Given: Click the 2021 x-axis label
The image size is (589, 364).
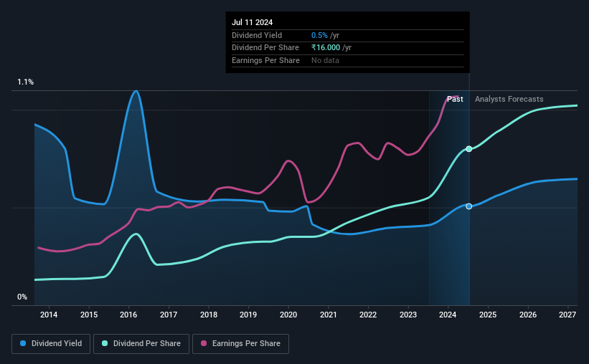Looking at the screenshot, I should (329, 315).
